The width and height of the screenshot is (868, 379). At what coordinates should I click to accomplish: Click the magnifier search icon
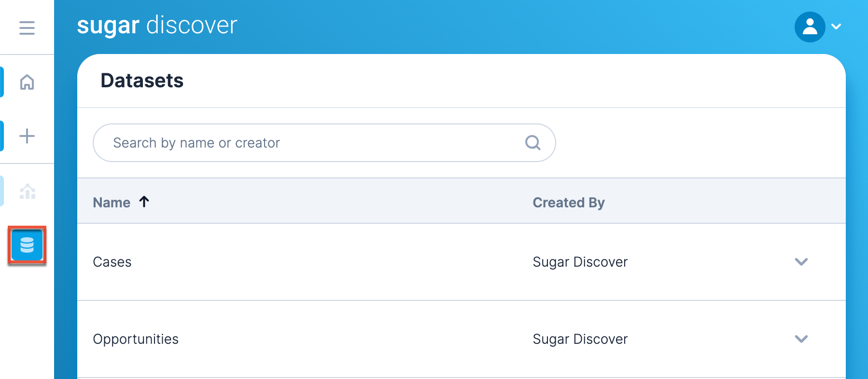click(x=532, y=143)
